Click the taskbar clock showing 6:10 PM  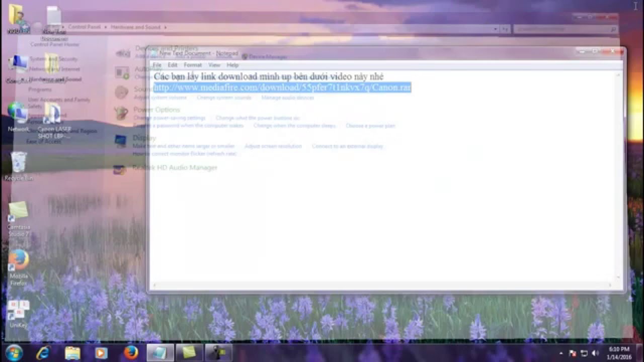tap(619, 352)
